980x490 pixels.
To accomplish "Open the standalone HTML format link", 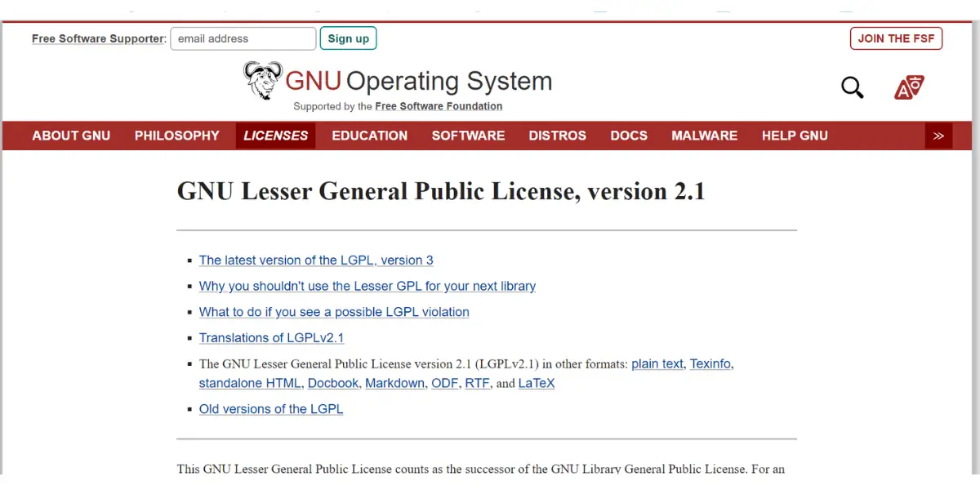I will pos(250,383).
